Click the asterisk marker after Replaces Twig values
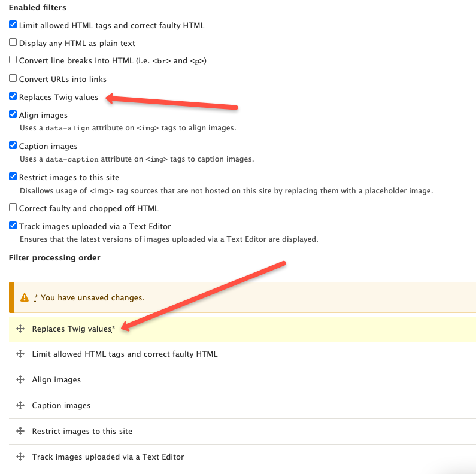 113,329
